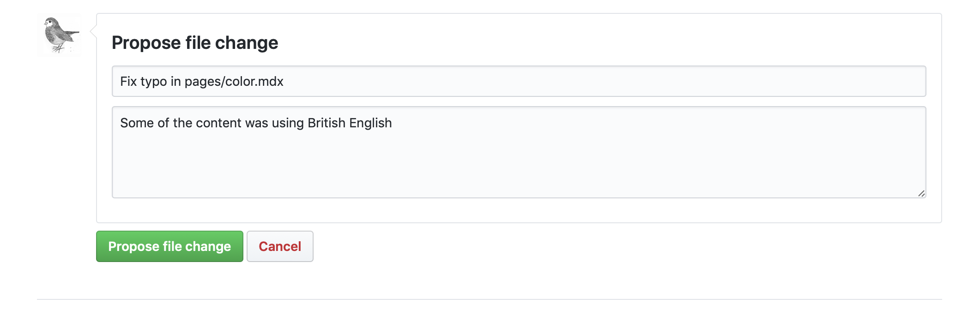Image resolution: width=980 pixels, height=310 pixels.
Task: Place cursor on "color.mdx" in title field
Action: 254,82
